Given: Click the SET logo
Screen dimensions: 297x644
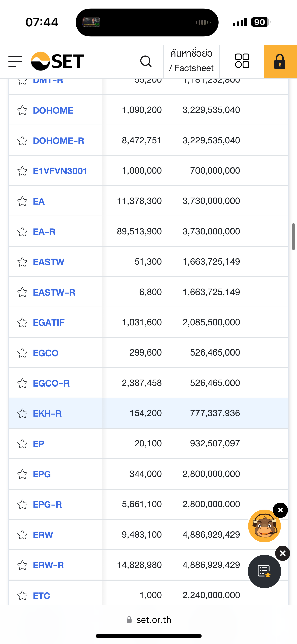Looking at the screenshot, I should (58, 61).
